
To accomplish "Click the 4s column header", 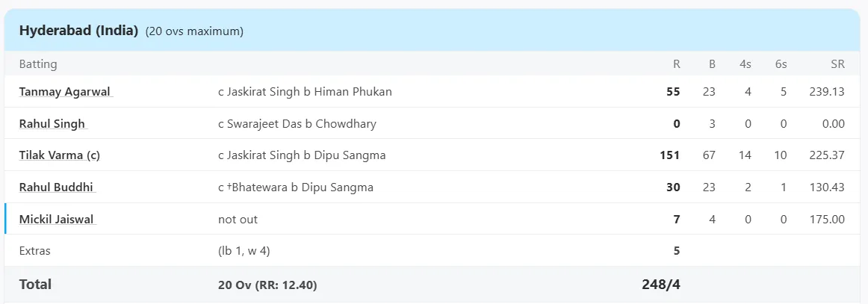I will coord(745,63).
